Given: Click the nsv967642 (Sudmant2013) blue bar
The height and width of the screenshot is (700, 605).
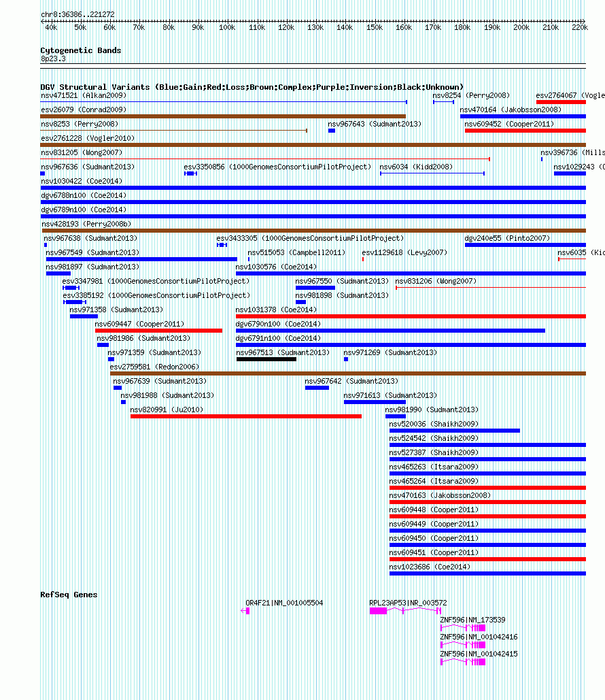Looking at the screenshot, I should tap(317, 388).
